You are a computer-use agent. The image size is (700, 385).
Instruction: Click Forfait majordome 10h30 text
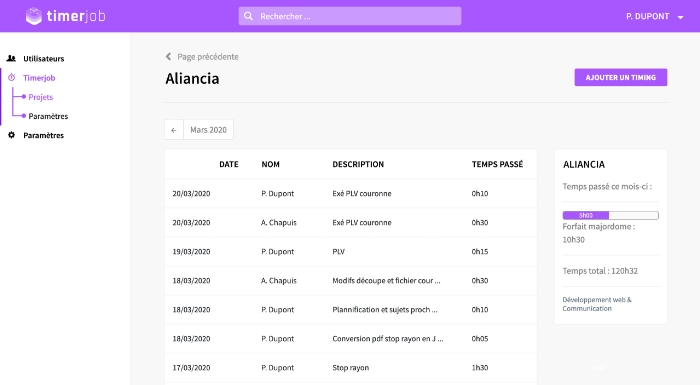pos(599,233)
